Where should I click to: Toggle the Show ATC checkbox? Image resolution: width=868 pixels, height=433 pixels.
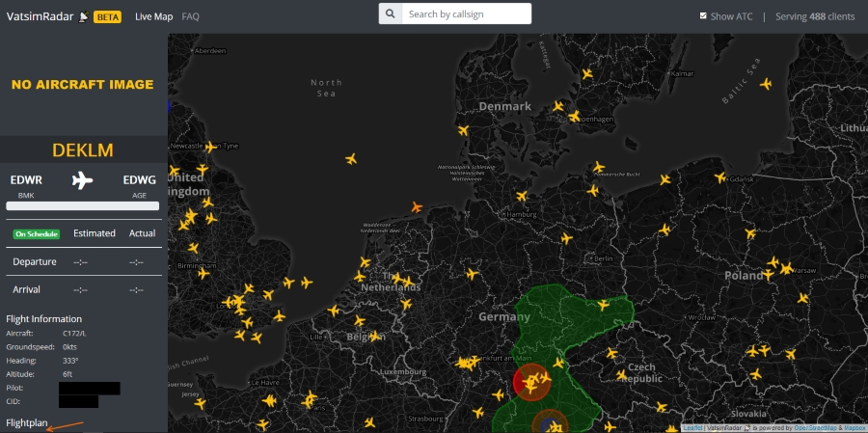(x=703, y=16)
